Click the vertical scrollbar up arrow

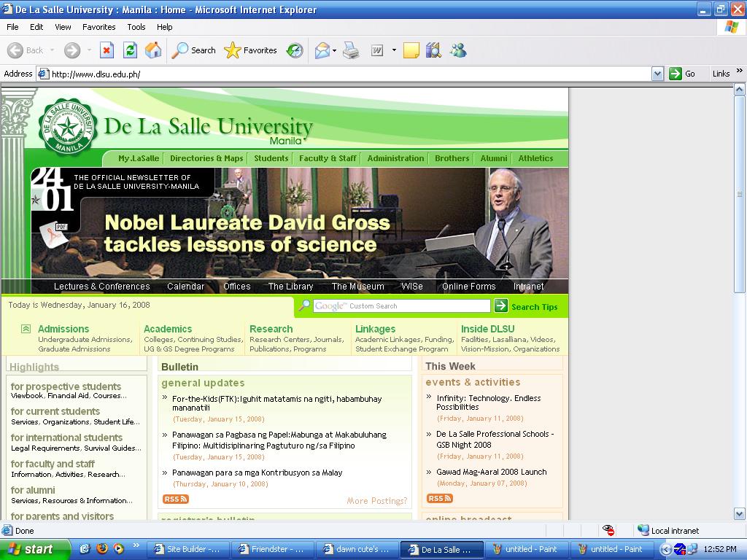(740, 90)
